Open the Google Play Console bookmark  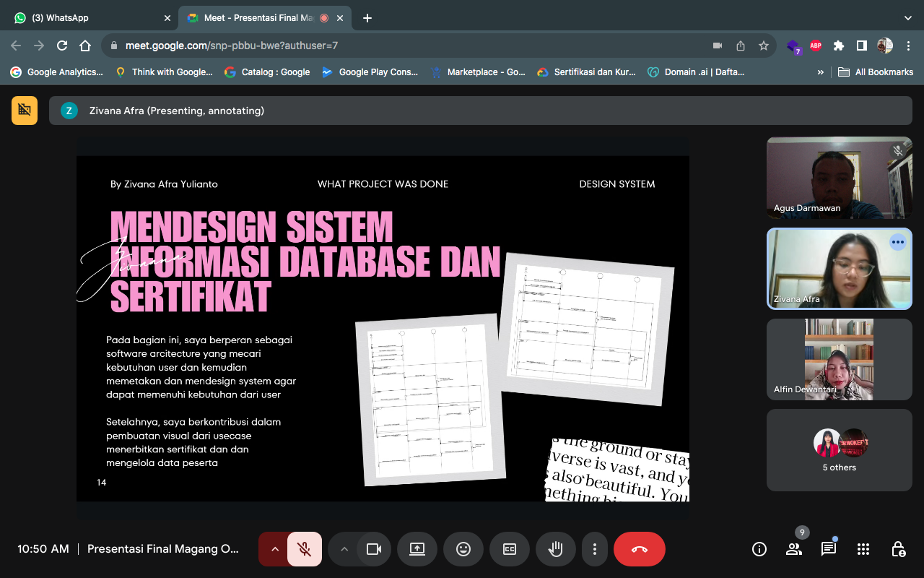[x=370, y=72]
